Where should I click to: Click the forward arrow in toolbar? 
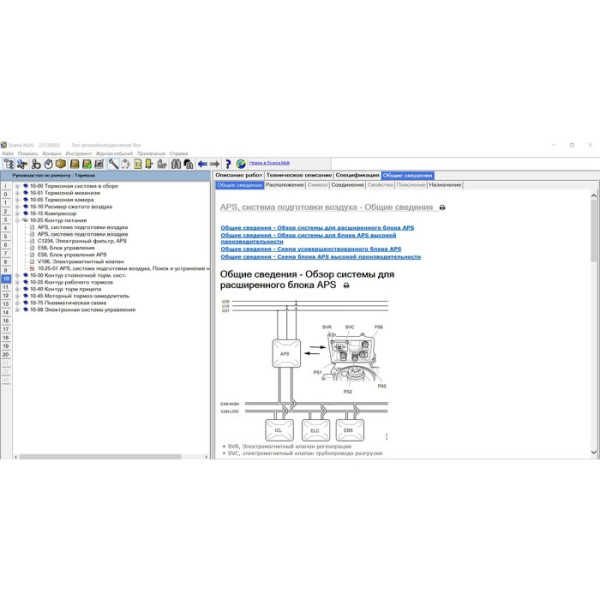pyautogui.click(x=214, y=163)
